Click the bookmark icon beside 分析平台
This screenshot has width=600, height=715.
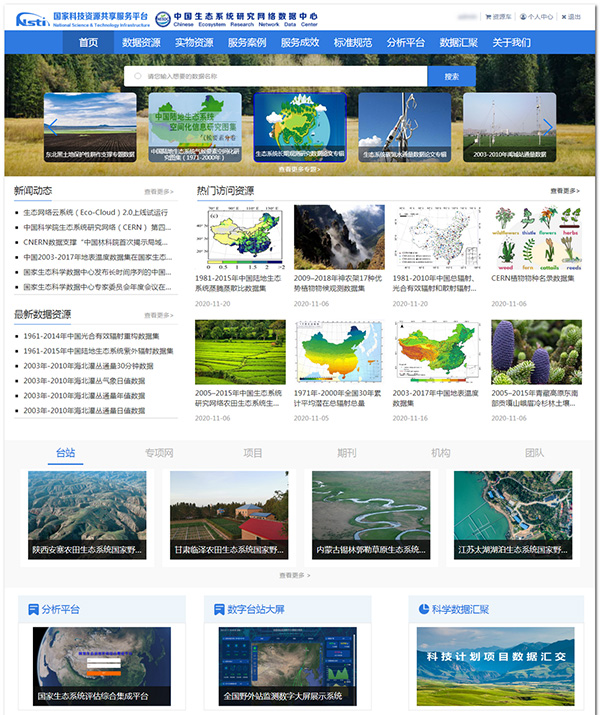34,609
